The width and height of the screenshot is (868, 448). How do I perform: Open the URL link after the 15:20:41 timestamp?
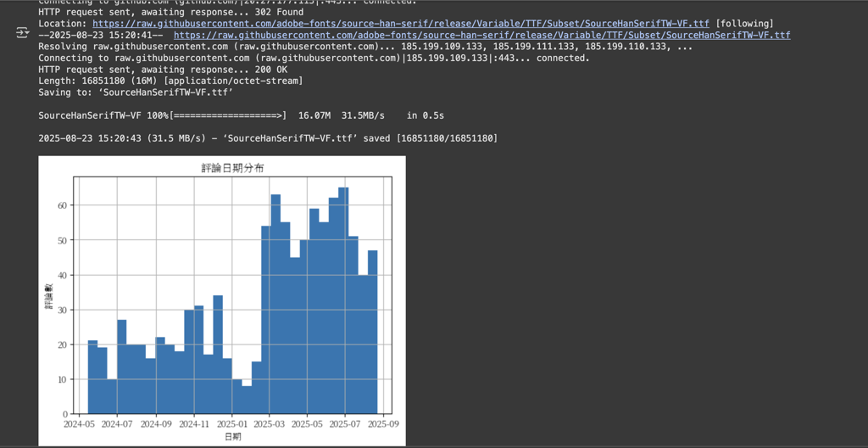coord(482,35)
